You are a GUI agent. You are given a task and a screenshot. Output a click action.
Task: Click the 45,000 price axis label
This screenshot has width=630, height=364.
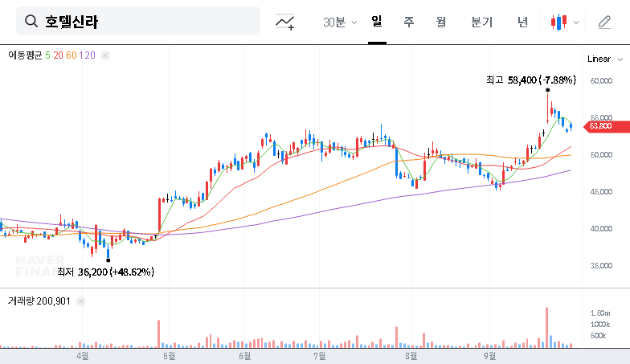pyautogui.click(x=601, y=191)
